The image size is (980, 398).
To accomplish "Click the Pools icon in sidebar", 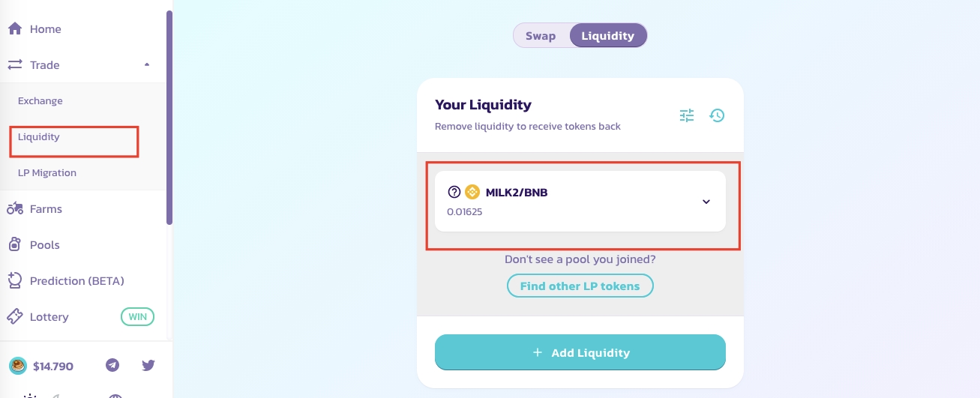I will point(15,245).
